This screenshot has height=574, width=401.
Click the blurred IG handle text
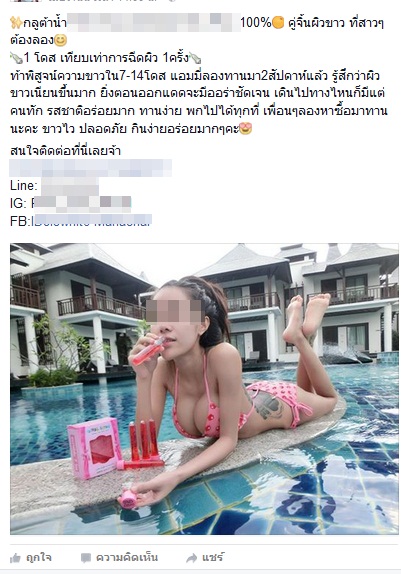pos(81,203)
